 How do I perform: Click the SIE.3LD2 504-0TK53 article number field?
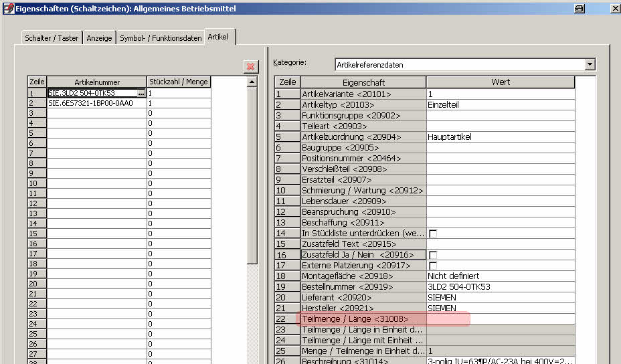click(92, 93)
